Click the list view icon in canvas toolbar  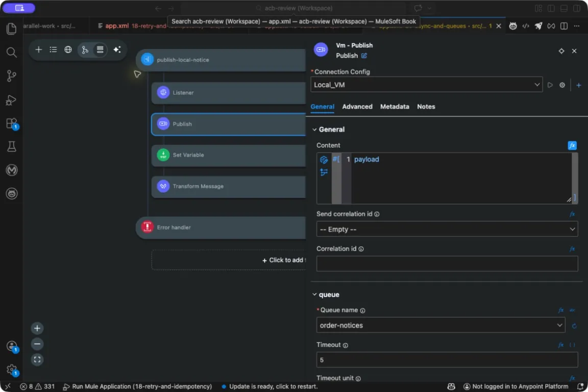[53, 50]
